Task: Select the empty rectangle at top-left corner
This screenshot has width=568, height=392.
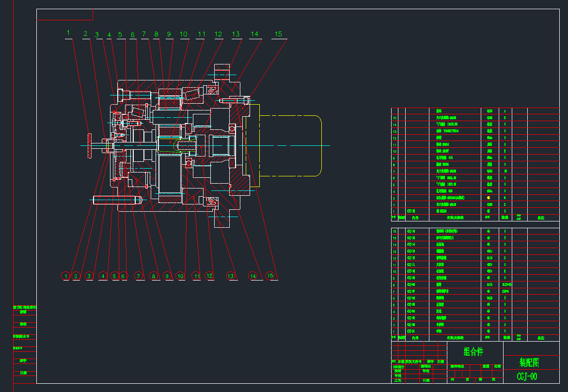Action: (x=58, y=15)
